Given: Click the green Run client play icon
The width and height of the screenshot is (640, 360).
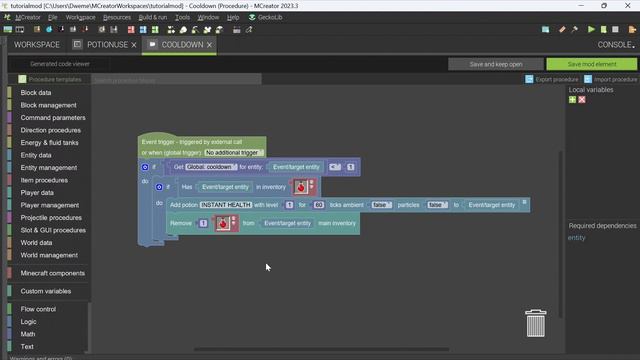Looking at the screenshot, I should pos(591,29).
